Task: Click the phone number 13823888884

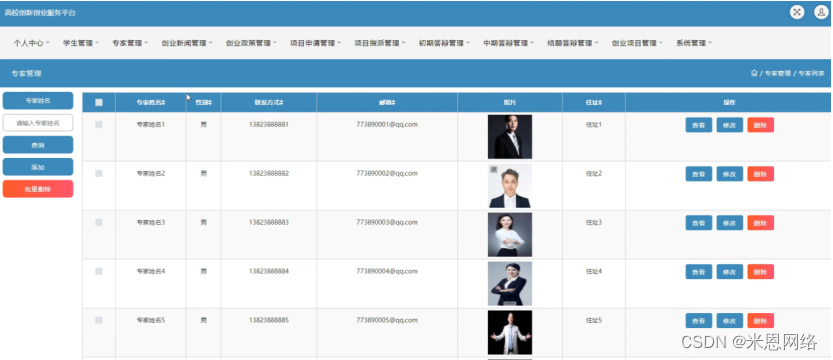Action: (269, 271)
